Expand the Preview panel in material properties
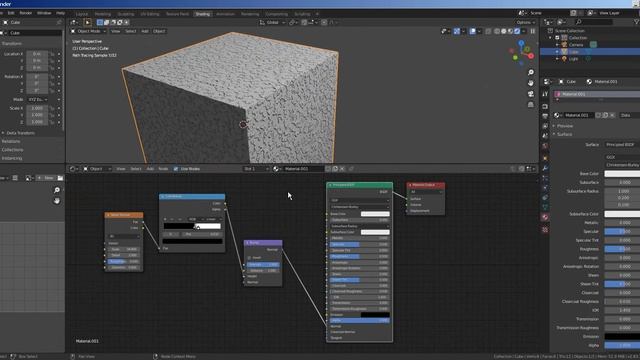This screenshot has height=360, width=640. pyautogui.click(x=564, y=126)
